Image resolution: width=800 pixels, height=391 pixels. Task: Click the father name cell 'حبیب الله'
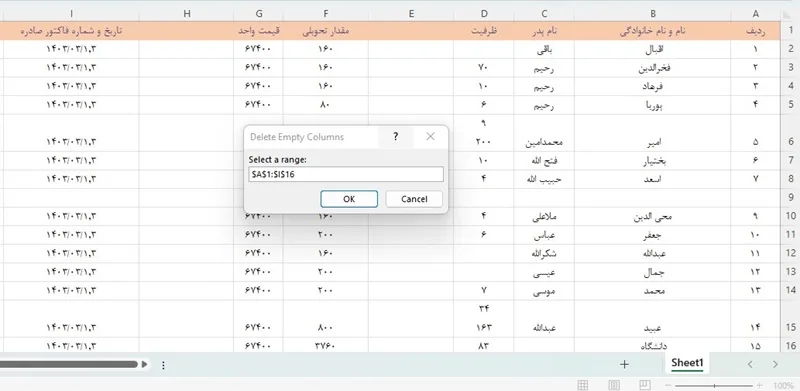pyautogui.click(x=544, y=179)
